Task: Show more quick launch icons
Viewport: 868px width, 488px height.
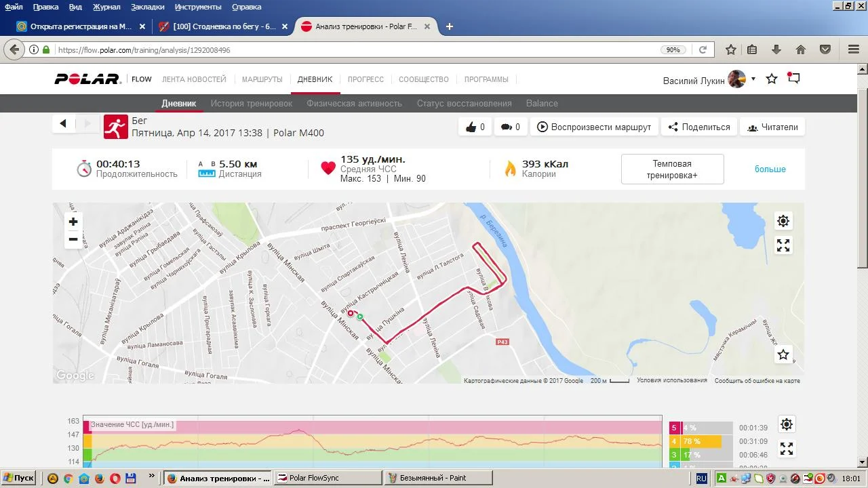Action: click(151, 476)
